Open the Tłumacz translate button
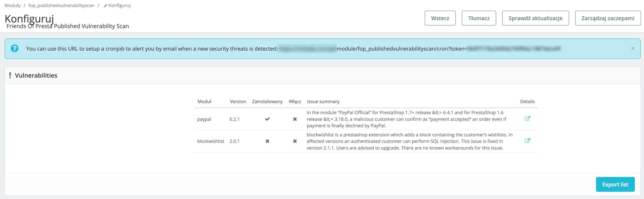Viewport: 644px width, 199px height. click(479, 18)
